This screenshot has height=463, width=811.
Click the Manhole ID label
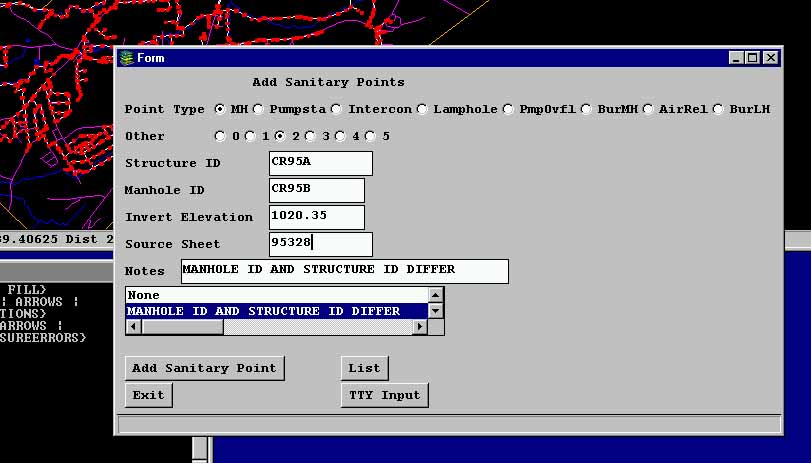[x=164, y=190]
